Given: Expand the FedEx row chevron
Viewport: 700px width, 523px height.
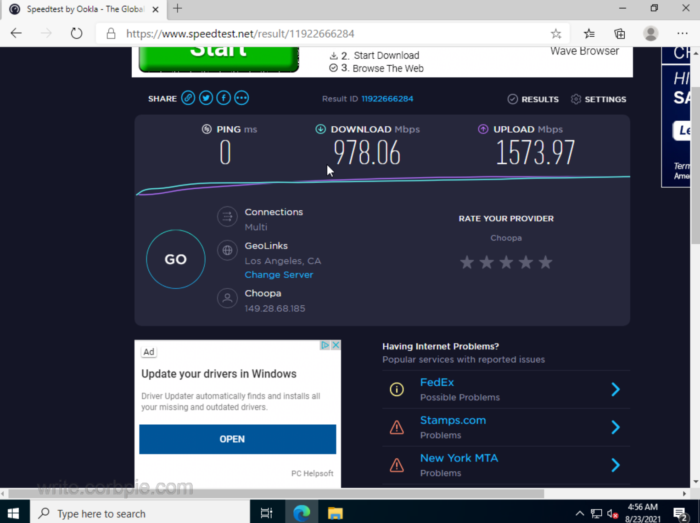Looking at the screenshot, I should pyautogui.click(x=616, y=390).
